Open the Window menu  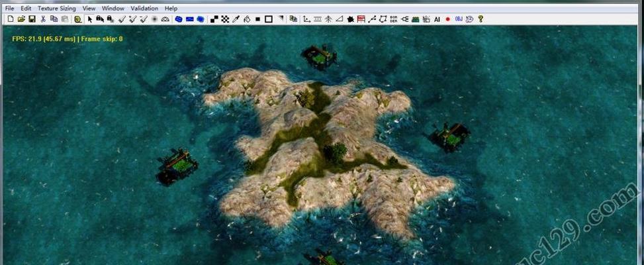(113, 8)
